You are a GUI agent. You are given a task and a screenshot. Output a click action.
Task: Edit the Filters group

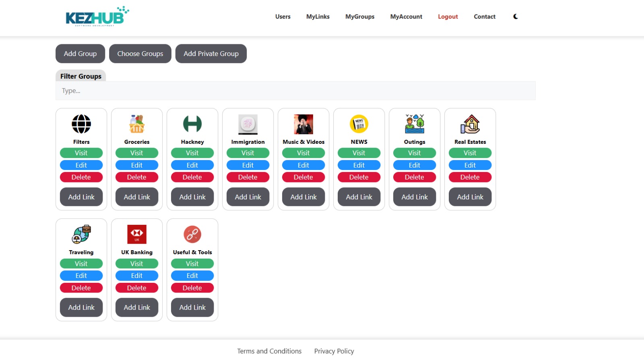(81, 165)
